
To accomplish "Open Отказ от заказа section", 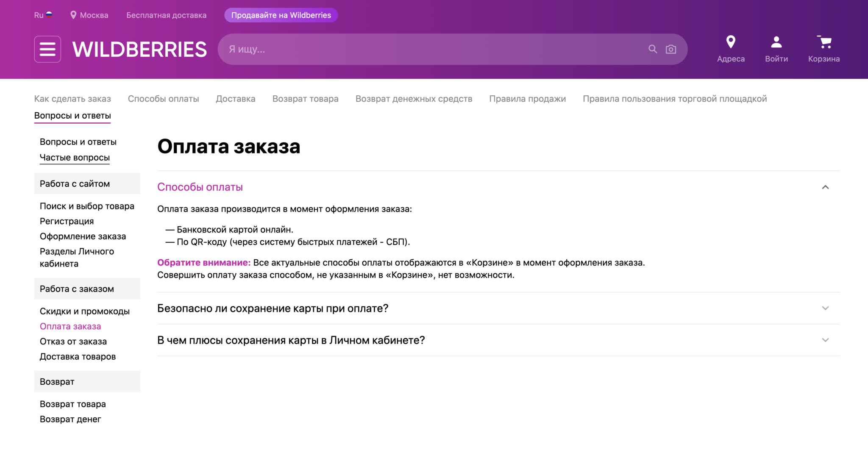I will 73,341.
